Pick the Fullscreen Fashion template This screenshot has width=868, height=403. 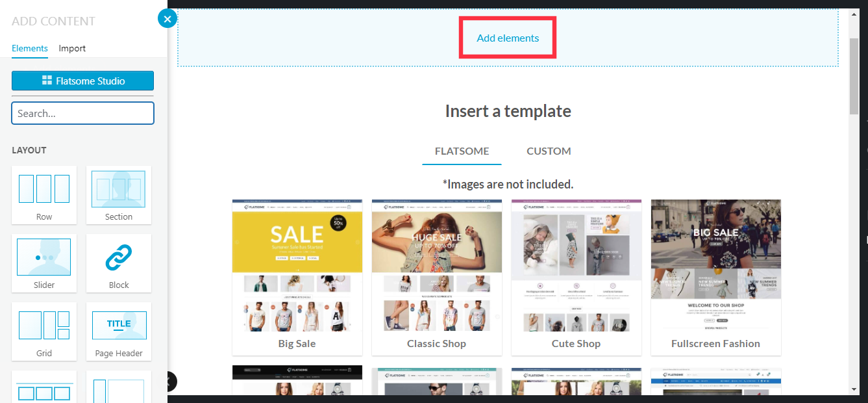pyautogui.click(x=716, y=278)
